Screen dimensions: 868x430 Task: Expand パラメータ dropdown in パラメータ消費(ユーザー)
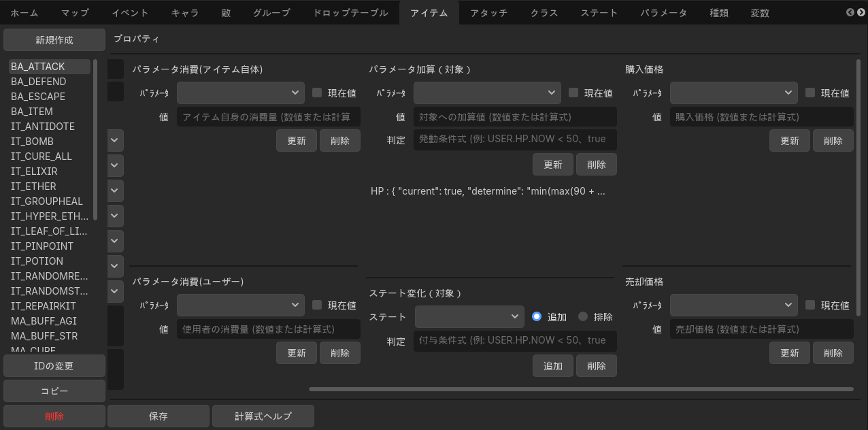pos(241,305)
